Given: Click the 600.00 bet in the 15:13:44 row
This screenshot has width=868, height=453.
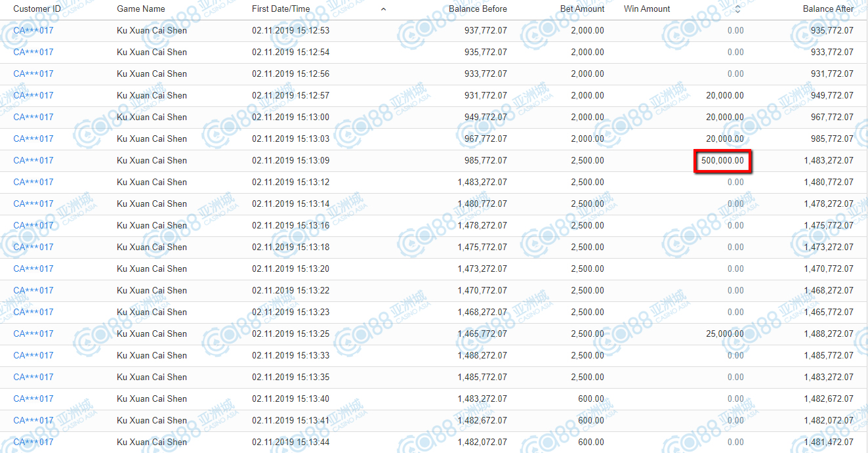Looking at the screenshot, I should pos(591,442).
